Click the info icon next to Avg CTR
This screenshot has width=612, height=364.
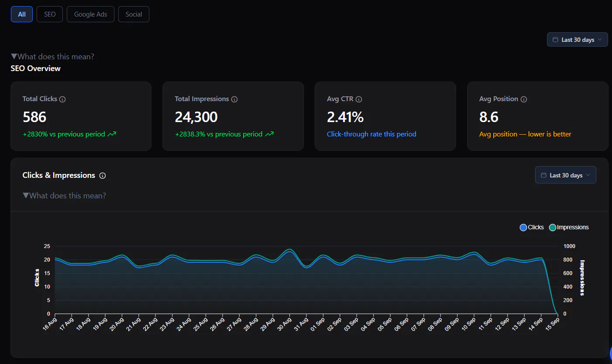pyautogui.click(x=359, y=99)
